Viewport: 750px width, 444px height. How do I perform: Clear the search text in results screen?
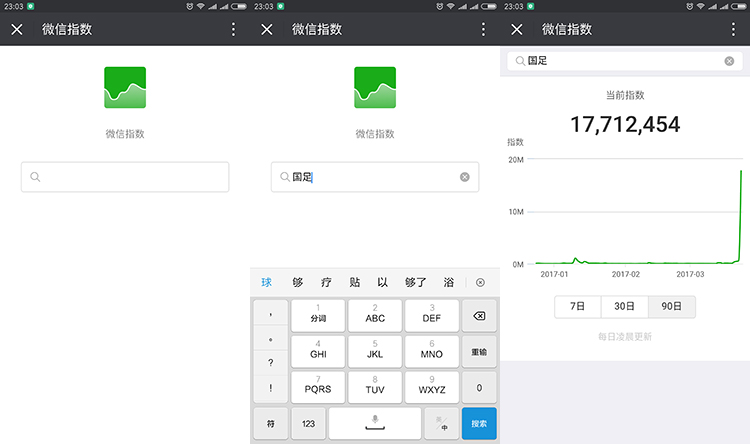(x=729, y=61)
